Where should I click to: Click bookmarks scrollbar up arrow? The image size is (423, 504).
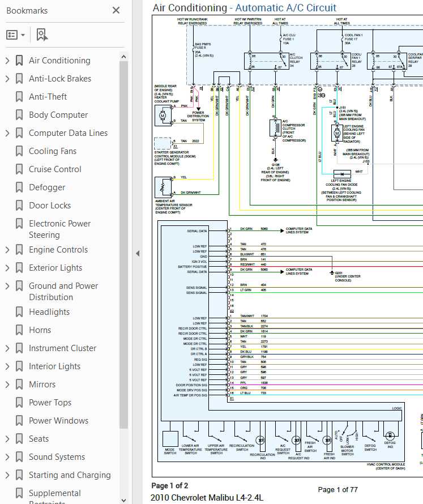(x=123, y=57)
